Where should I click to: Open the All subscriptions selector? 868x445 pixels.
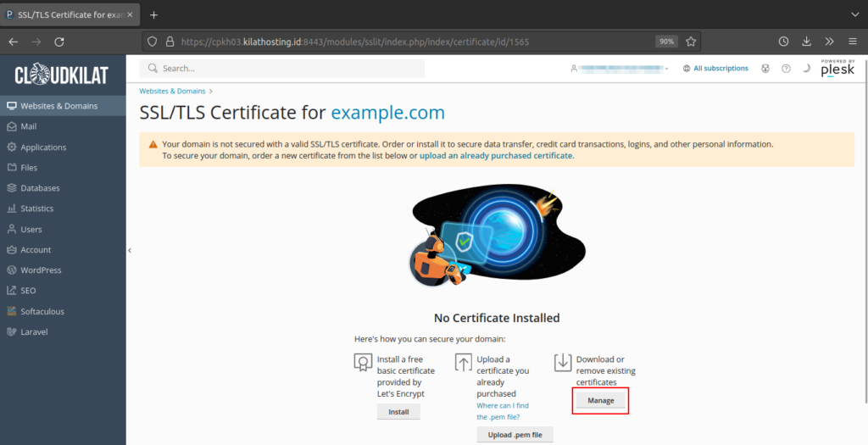pyautogui.click(x=716, y=69)
